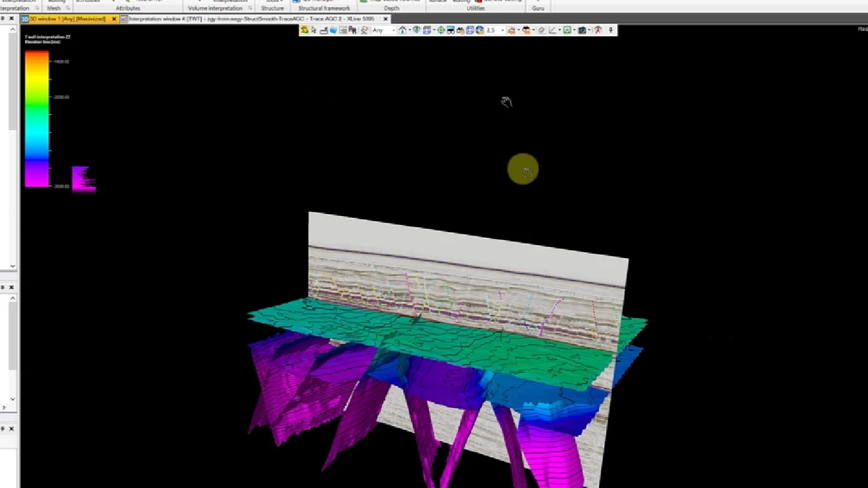
Task: Close the 3D window 1 tab
Action: click(x=114, y=19)
